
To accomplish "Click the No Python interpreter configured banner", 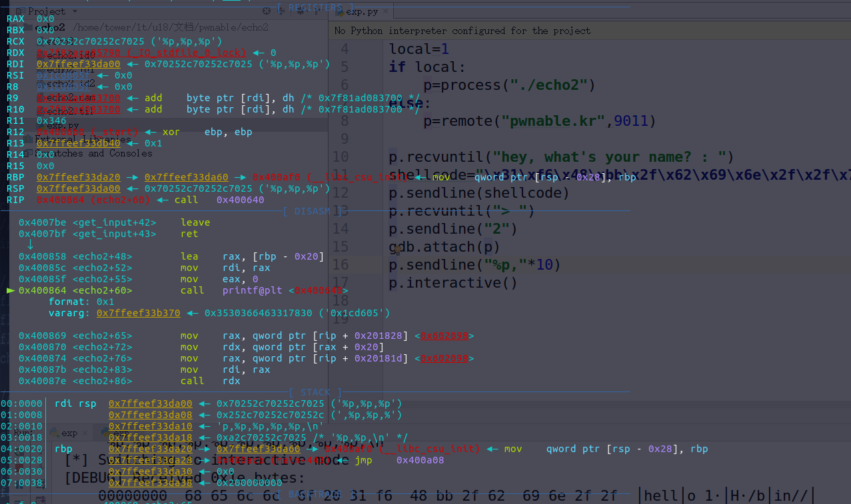I will click(462, 31).
